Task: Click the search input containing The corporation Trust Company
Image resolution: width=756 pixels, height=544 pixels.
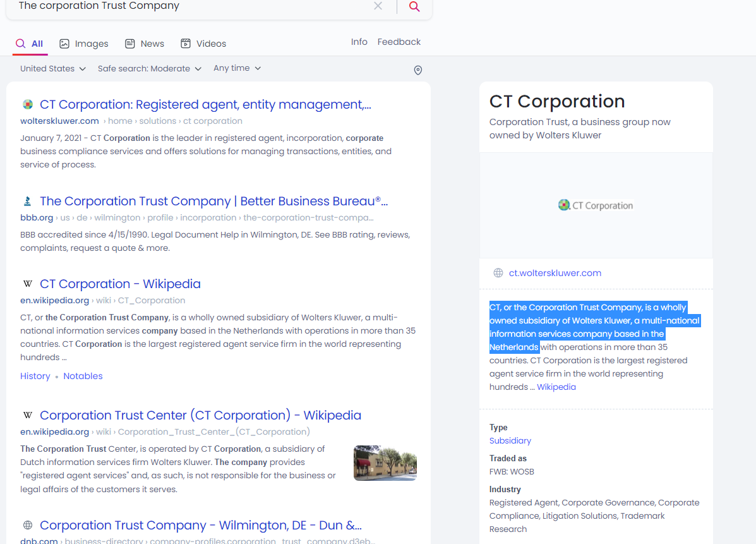Action: (193, 6)
